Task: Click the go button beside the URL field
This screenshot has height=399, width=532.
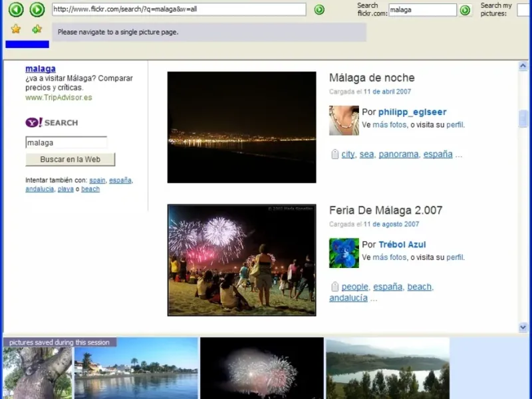Action: (319, 9)
